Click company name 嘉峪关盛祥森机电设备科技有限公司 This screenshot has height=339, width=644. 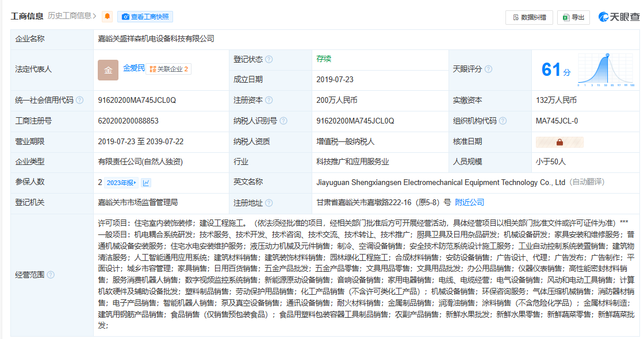point(156,38)
